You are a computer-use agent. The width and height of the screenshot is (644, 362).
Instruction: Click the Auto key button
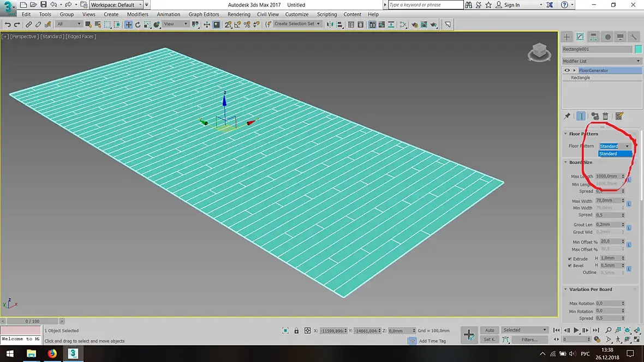[x=489, y=330]
